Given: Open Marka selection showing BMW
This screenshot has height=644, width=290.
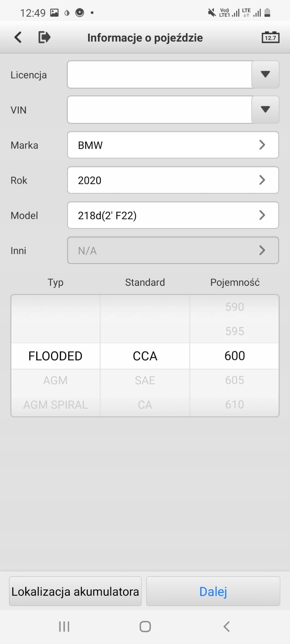Looking at the screenshot, I should pos(173,145).
